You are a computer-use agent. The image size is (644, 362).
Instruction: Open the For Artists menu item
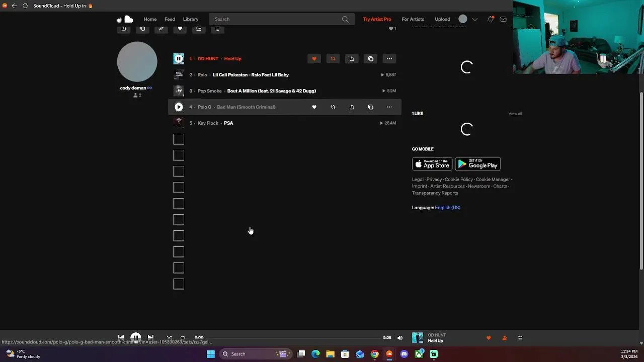[x=413, y=19]
